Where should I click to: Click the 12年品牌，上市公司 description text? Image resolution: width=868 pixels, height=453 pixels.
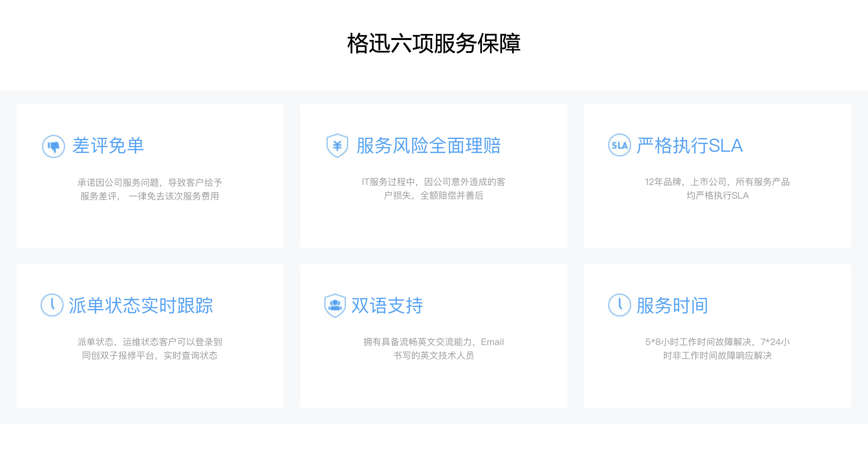717,182
